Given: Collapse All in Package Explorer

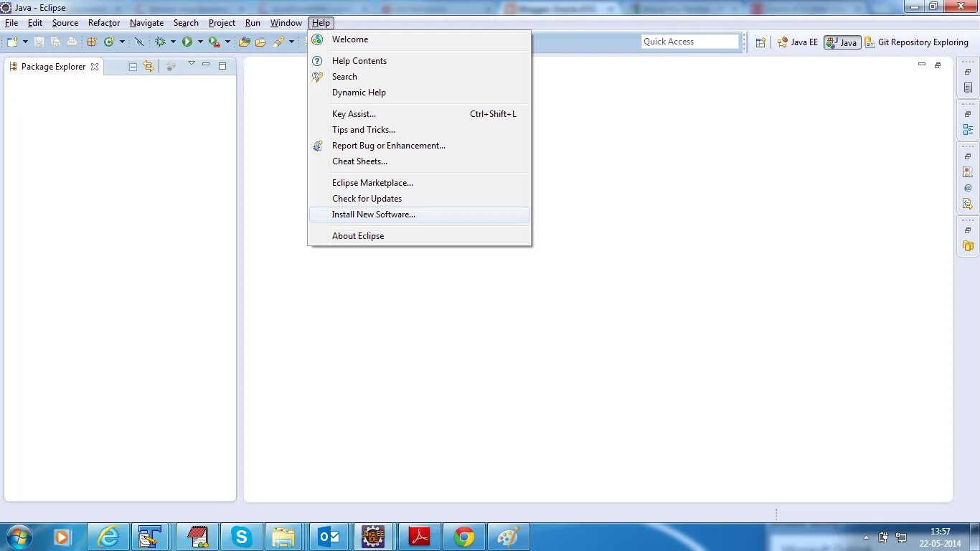Looking at the screenshot, I should tap(132, 67).
